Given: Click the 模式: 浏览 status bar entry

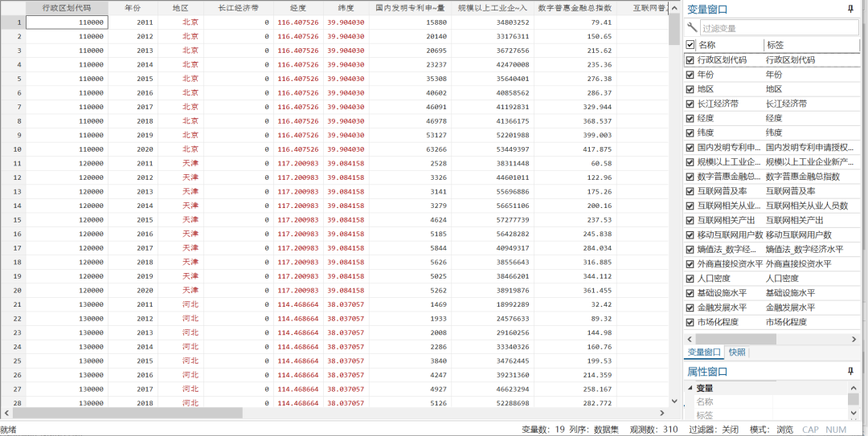Looking at the screenshot, I should [x=771, y=430].
